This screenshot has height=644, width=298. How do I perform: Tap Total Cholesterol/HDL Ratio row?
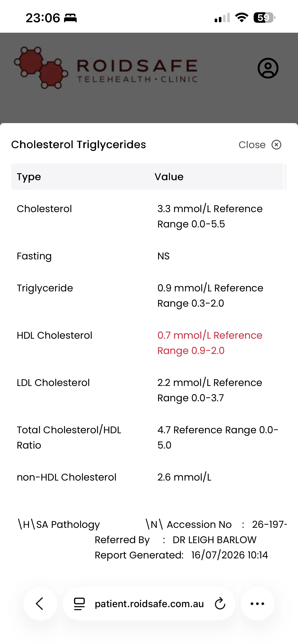149,437
